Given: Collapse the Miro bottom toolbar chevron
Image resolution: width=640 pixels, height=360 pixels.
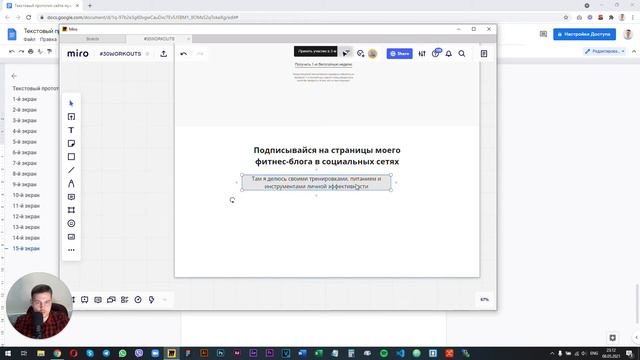Looking at the screenshot, I should tap(164, 300).
